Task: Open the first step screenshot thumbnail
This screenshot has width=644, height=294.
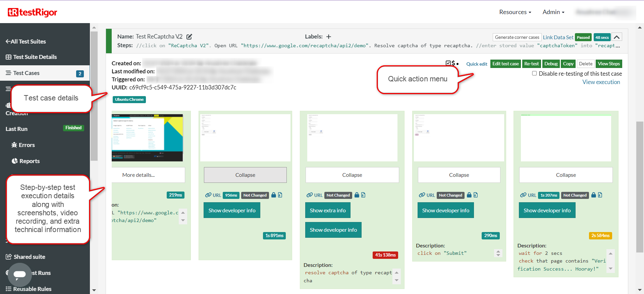Action: tap(147, 138)
